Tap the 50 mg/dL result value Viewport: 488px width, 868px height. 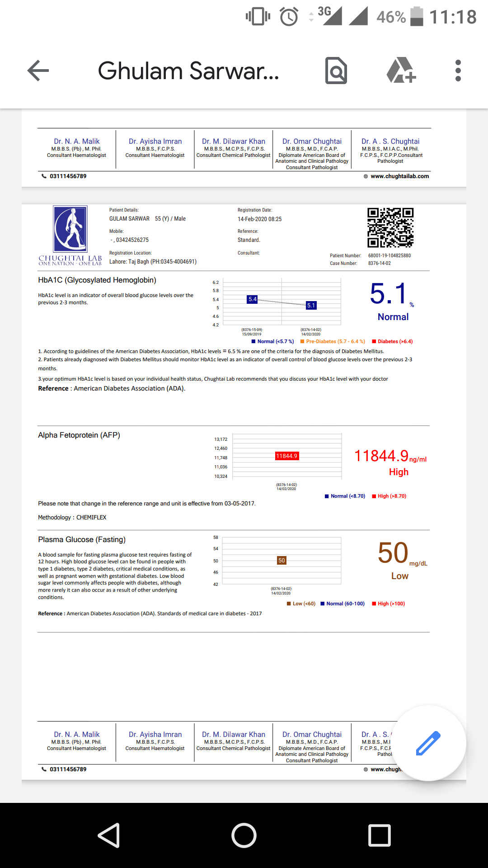tap(402, 554)
